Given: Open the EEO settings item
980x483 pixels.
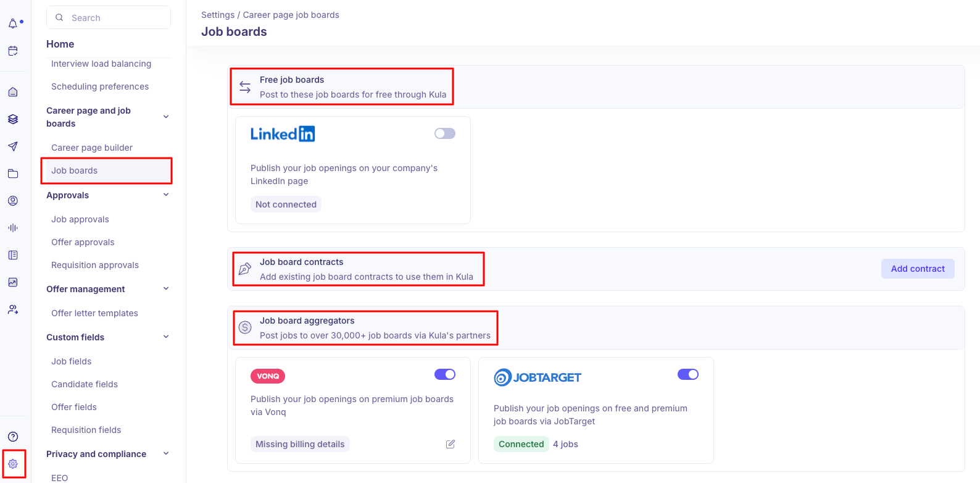Looking at the screenshot, I should (60, 477).
